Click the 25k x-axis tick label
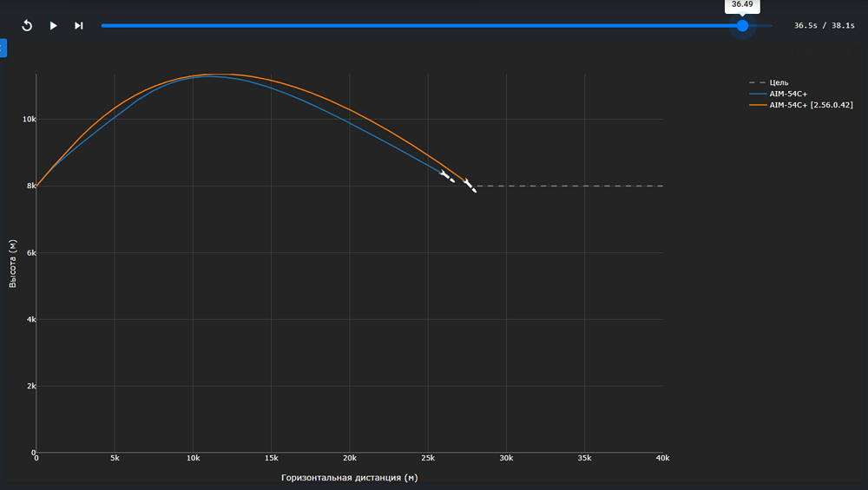 428,458
